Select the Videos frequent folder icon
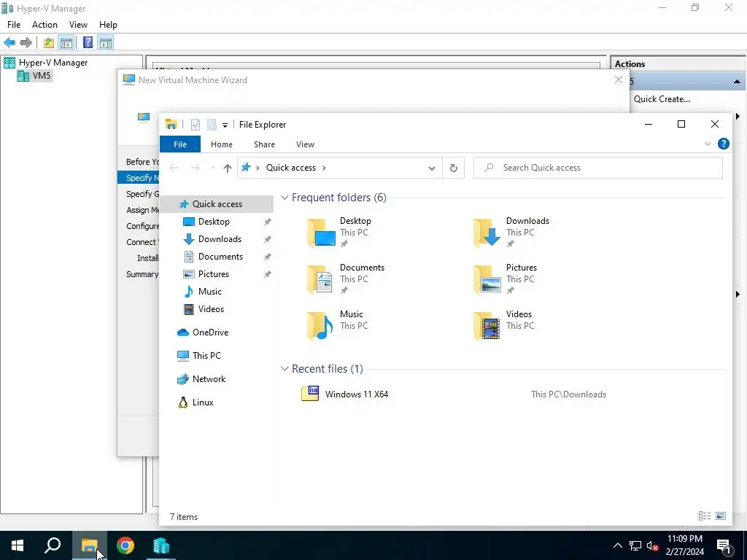Screen dimensions: 747x560 (487, 326)
